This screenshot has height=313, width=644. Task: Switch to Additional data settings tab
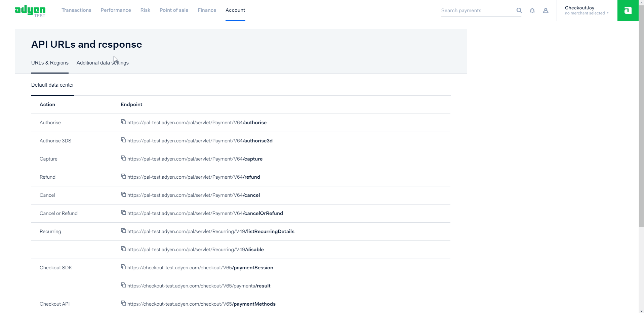click(103, 63)
